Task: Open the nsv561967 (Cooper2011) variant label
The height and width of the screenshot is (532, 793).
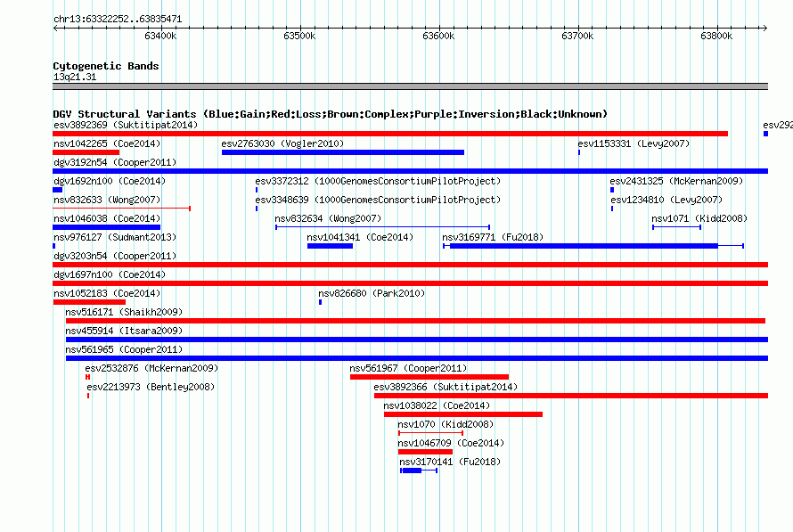Action: point(408,368)
